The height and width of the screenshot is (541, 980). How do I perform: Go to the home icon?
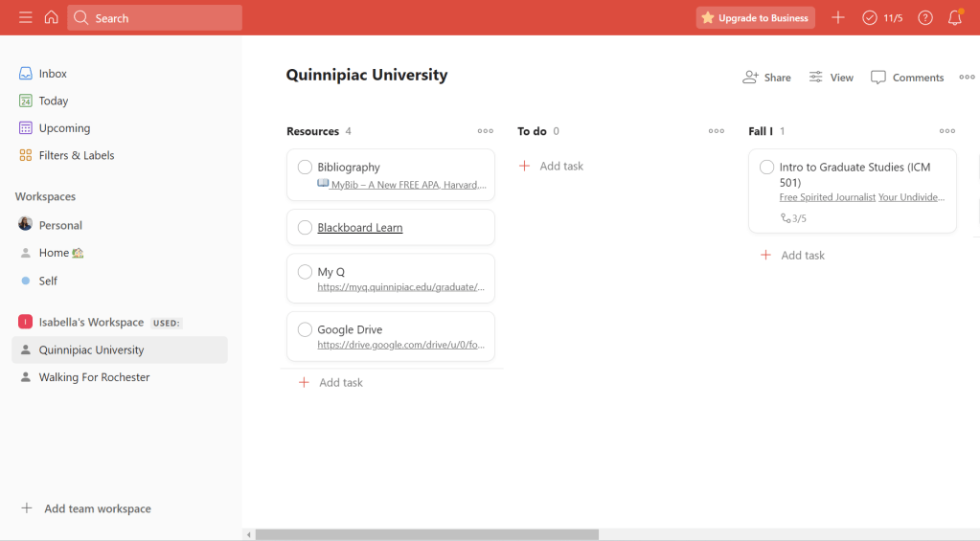point(51,17)
